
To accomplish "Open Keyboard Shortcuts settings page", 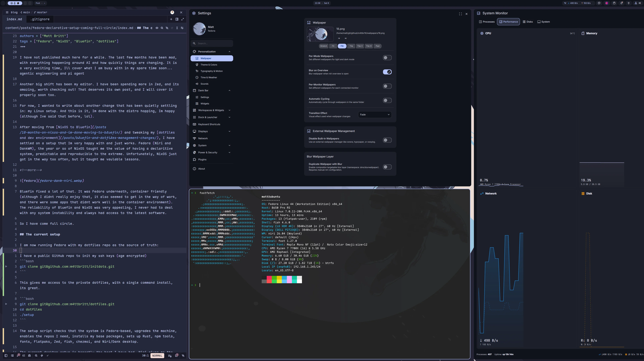I will (212, 124).
